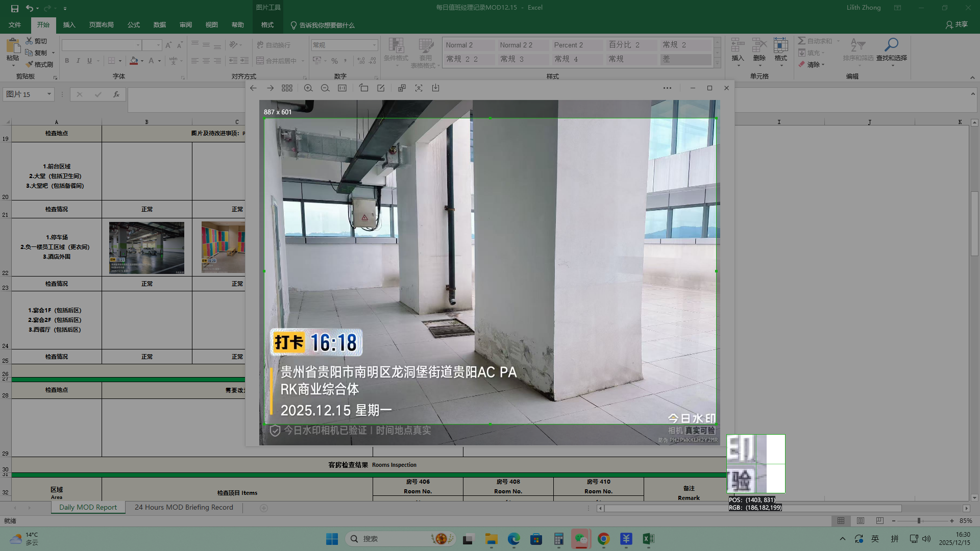Switch to Page Layout view in the status bar
This screenshot has width=980, height=551.
point(861,521)
